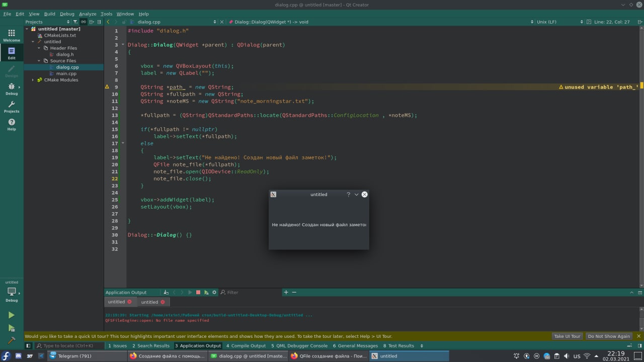Click the green Run button

(11, 315)
